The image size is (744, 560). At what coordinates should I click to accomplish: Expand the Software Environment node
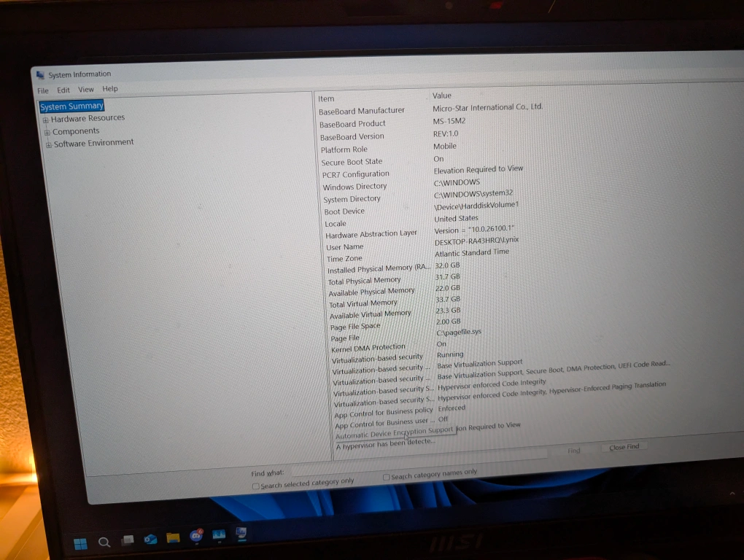pos(48,144)
